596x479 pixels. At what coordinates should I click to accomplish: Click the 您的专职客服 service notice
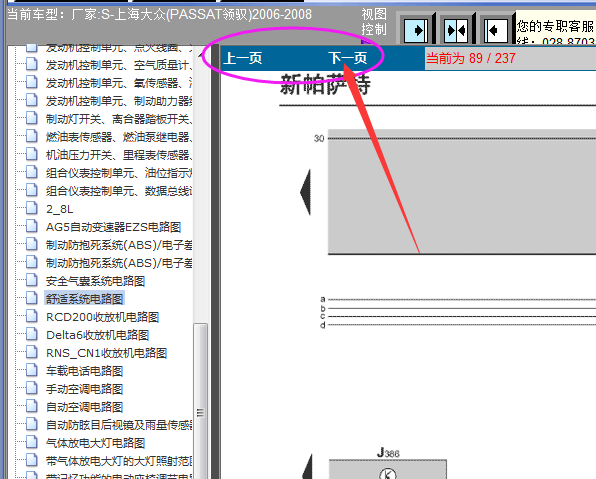[x=555, y=26]
